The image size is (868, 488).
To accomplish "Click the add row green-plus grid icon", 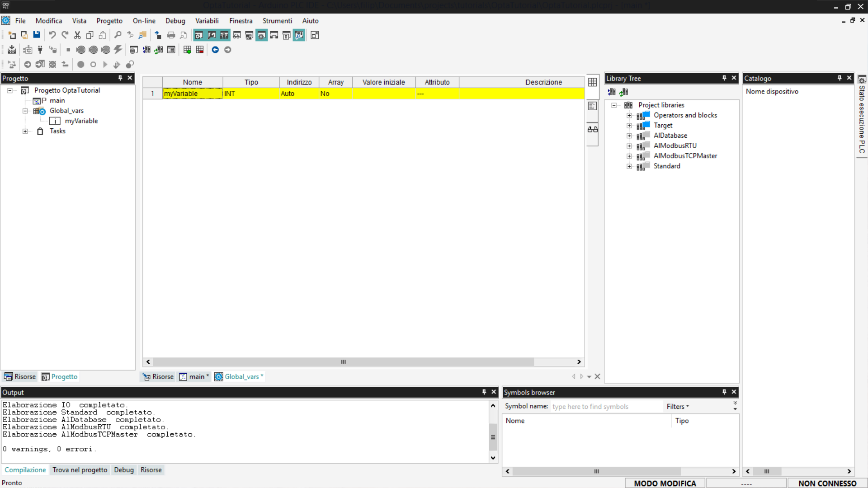I will (x=187, y=50).
